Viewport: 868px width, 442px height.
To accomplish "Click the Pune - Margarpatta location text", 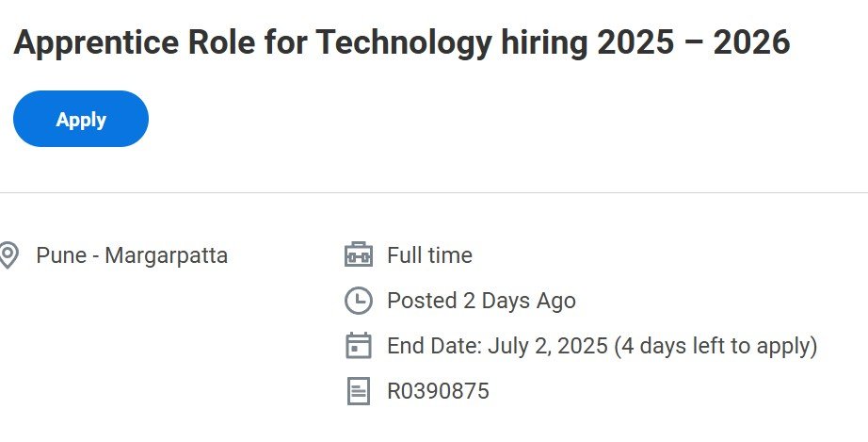I will [x=132, y=256].
